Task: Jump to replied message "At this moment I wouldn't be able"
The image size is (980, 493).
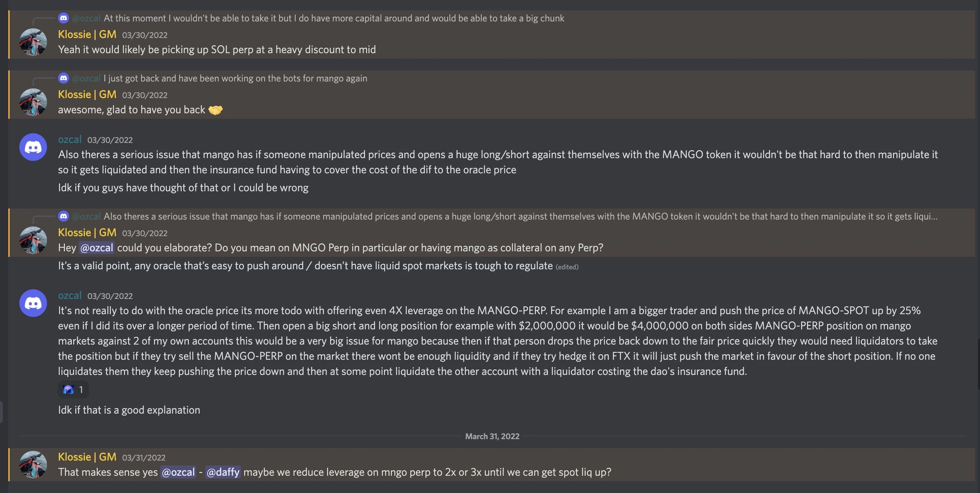Action: coord(333,18)
